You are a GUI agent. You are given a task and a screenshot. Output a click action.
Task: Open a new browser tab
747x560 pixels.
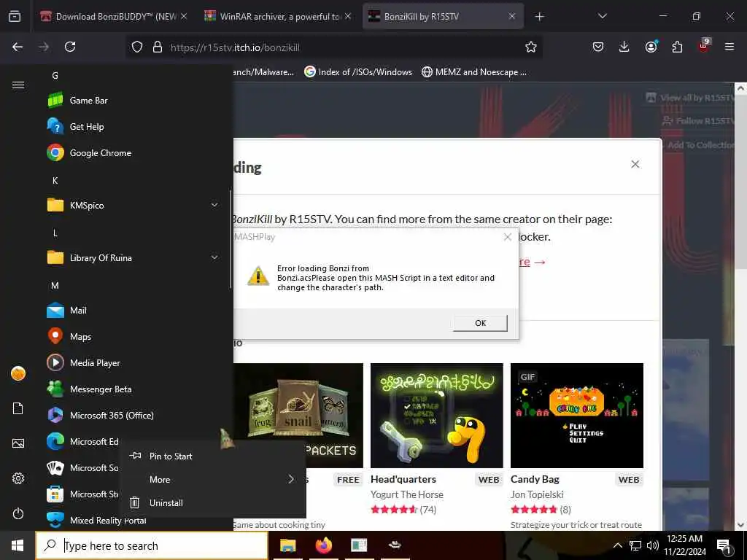539,17
